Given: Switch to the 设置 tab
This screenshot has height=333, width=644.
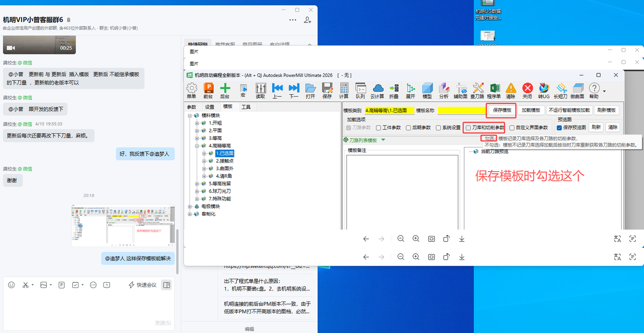Looking at the screenshot, I should [210, 107].
